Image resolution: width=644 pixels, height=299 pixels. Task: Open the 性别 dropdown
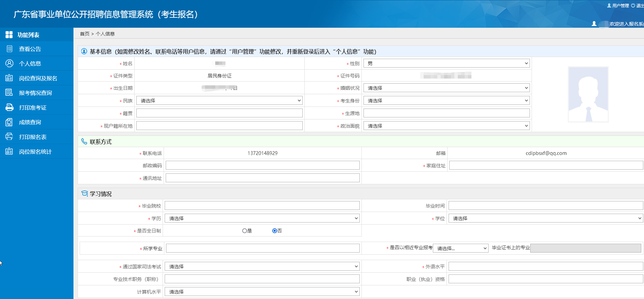point(446,63)
